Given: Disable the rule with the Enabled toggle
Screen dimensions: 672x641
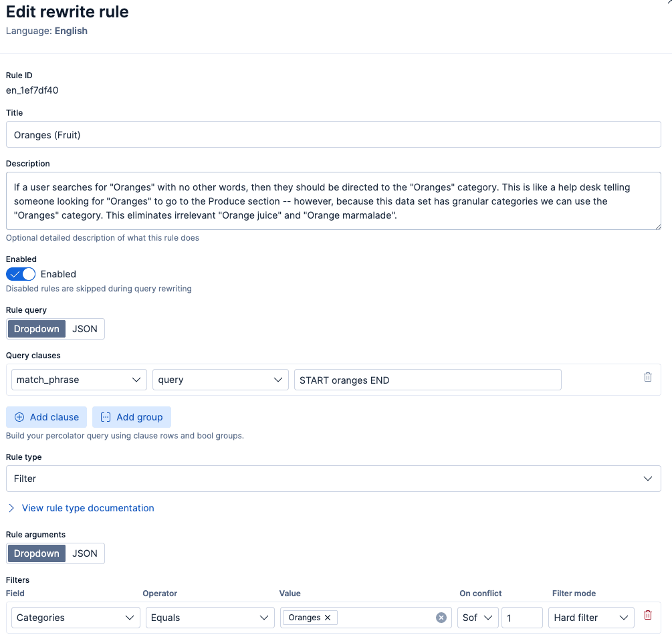Looking at the screenshot, I should [20, 274].
